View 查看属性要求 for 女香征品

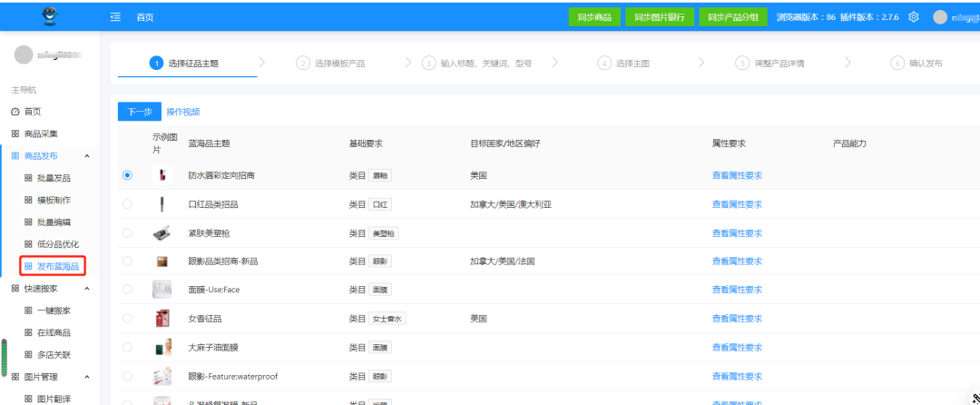[737, 319]
